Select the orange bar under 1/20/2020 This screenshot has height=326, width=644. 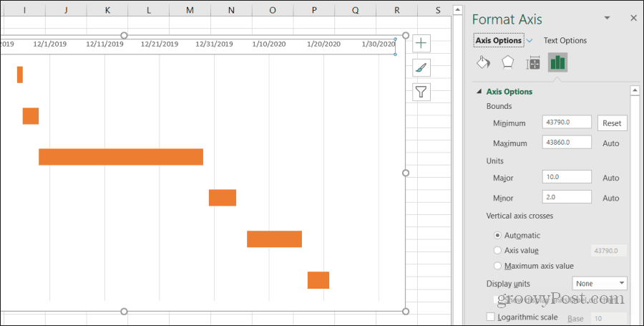pyautogui.click(x=318, y=280)
